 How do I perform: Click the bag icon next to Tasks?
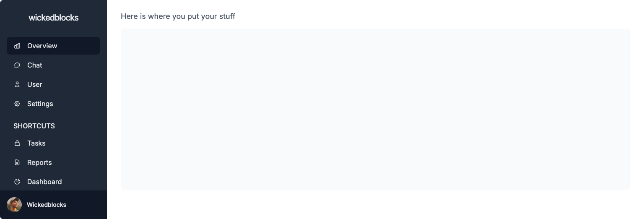pyautogui.click(x=17, y=143)
